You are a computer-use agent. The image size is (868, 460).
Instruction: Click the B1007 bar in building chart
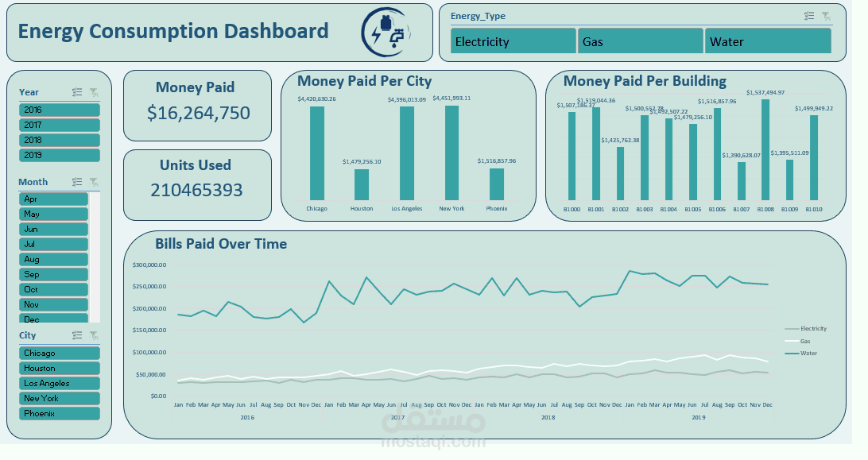click(742, 181)
